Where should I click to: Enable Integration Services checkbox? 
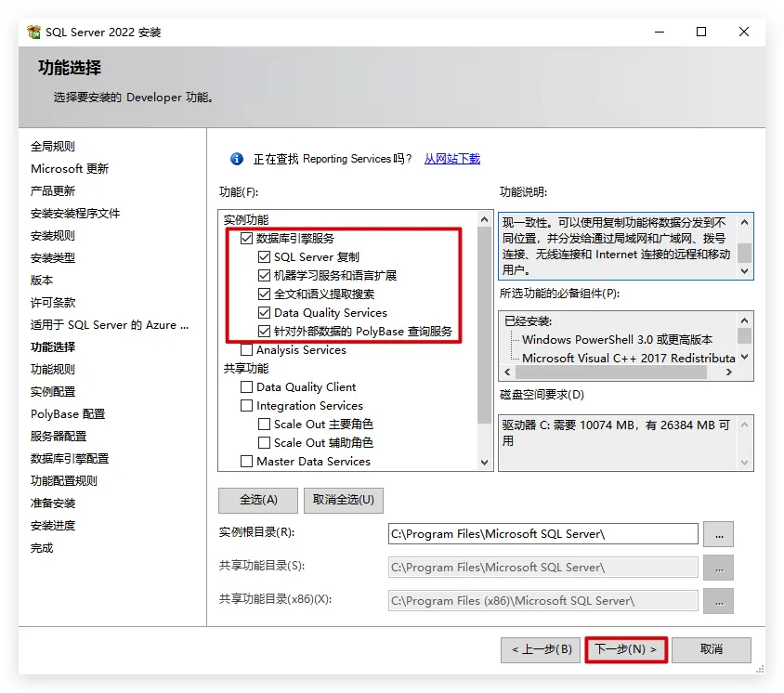(x=246, y=406)
